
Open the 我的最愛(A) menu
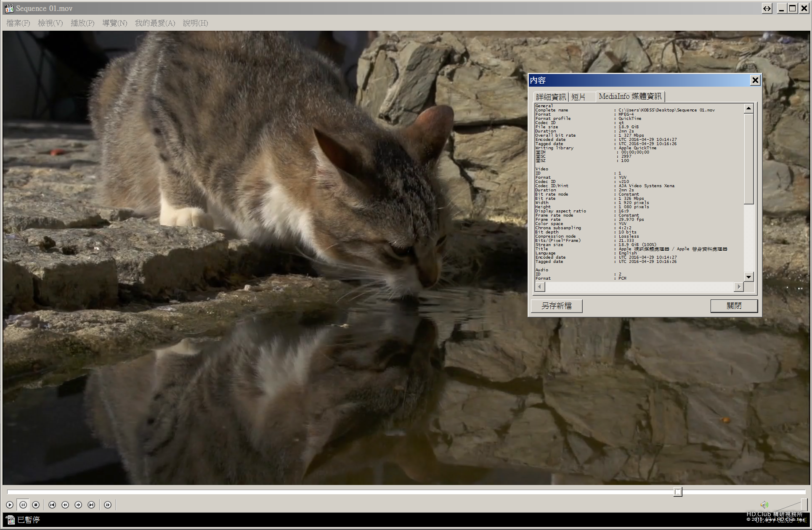(155, 23)
